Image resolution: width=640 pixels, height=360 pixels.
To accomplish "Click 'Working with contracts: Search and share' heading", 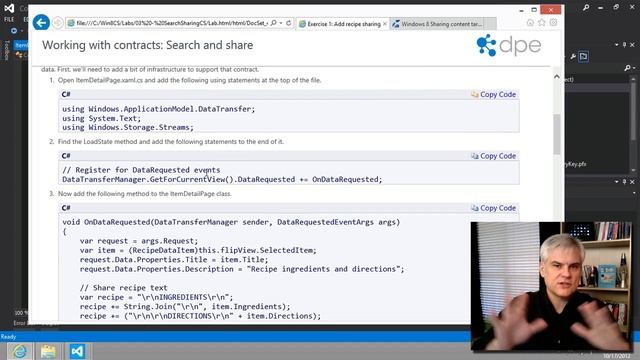I will (x=147, y=45).
